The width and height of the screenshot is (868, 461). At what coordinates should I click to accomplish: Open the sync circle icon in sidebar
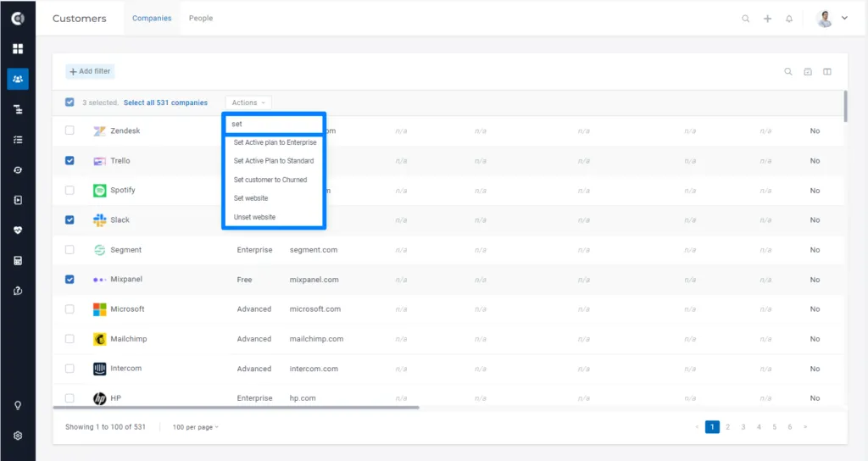point(18,169)
